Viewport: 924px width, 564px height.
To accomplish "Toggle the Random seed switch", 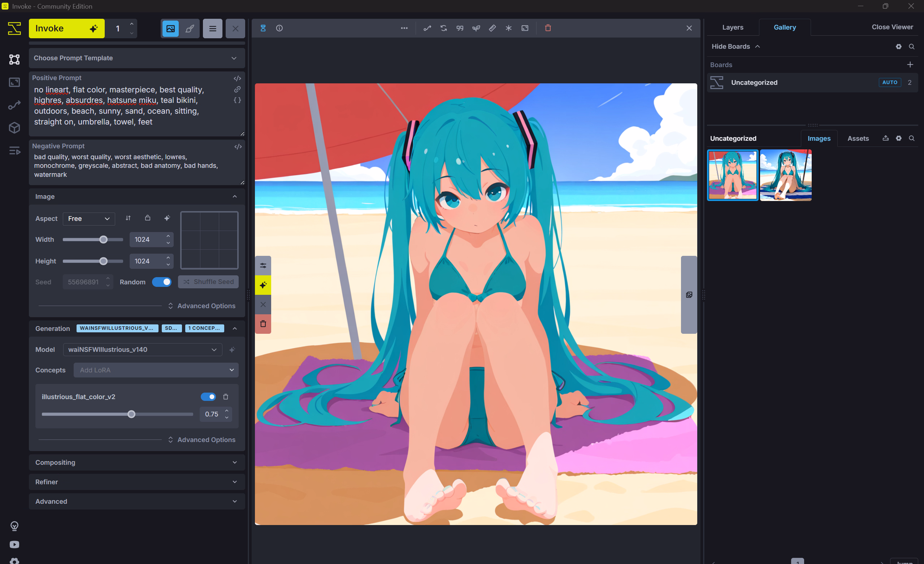I will coord(162,282).
